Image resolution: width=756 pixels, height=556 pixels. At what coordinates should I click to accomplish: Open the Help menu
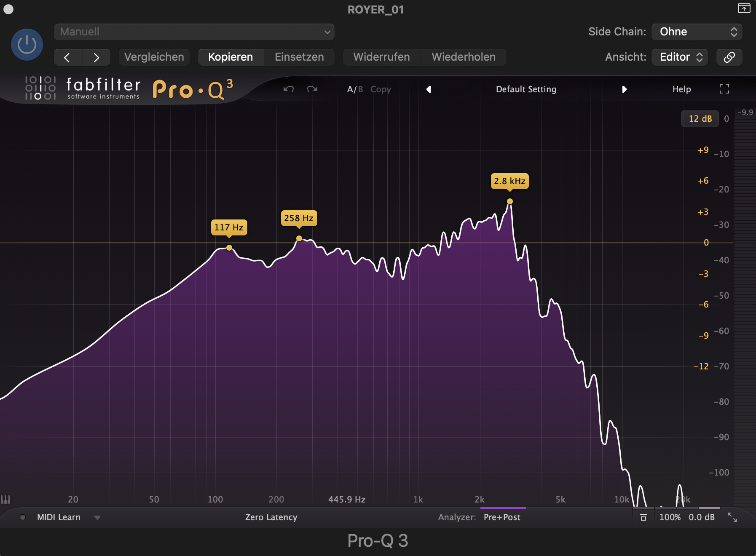tap(681, 89)
